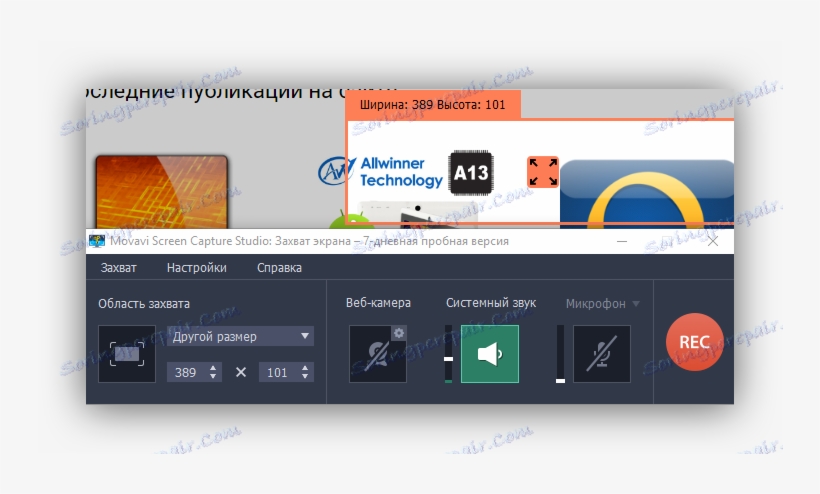Open webcam settings gear icon
The width and height of the screenshot is (820, 494).
tap(399, 333)
